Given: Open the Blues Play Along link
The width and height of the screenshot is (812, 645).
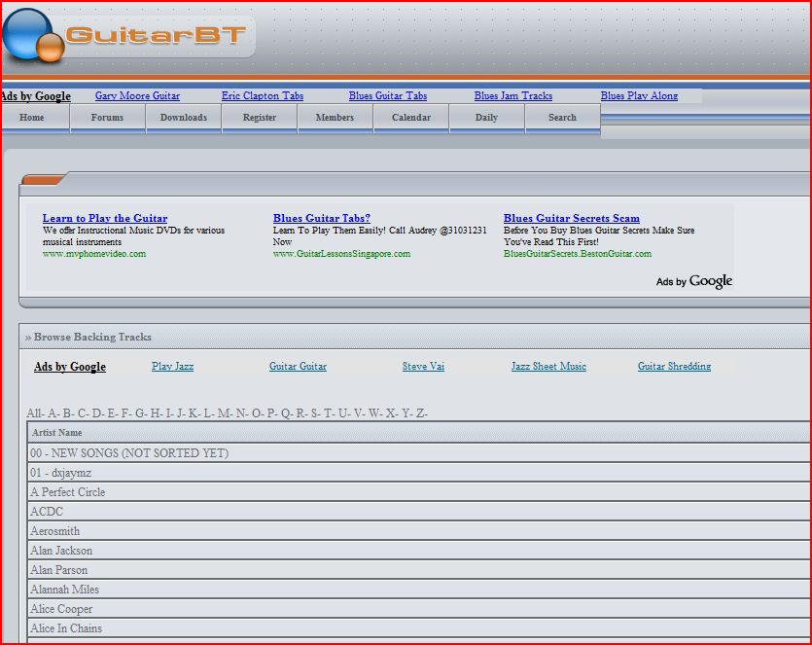Looking at the screenshot, I should click(x=639, y=96).
